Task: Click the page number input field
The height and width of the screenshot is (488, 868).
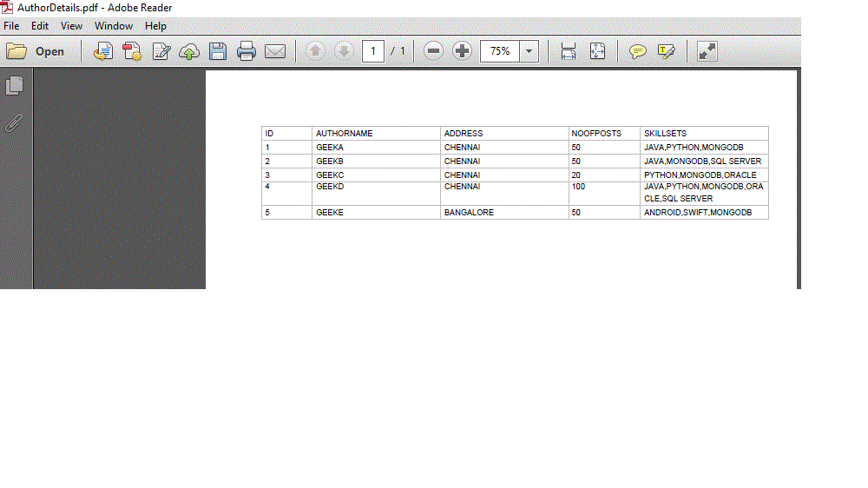Action: [373, 51]
